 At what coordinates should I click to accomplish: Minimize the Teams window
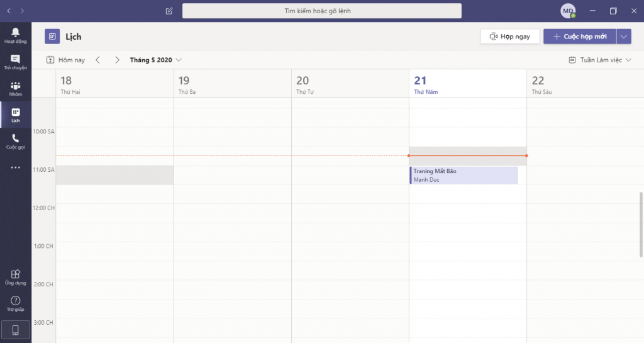(x=592, y=11)
